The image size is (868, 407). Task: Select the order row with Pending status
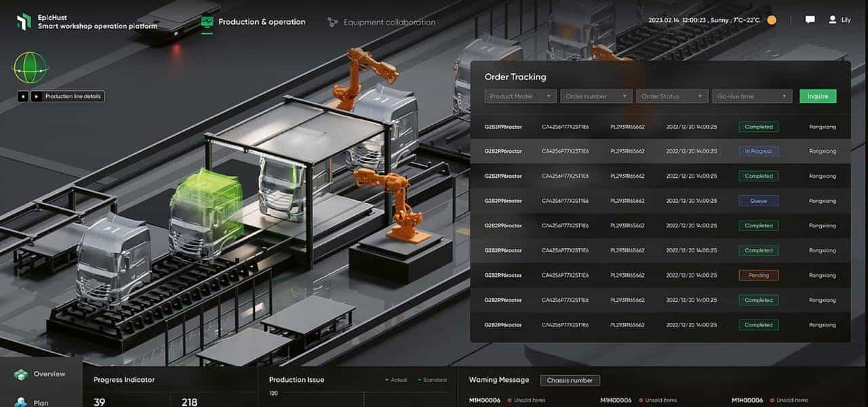click(660, 275)
